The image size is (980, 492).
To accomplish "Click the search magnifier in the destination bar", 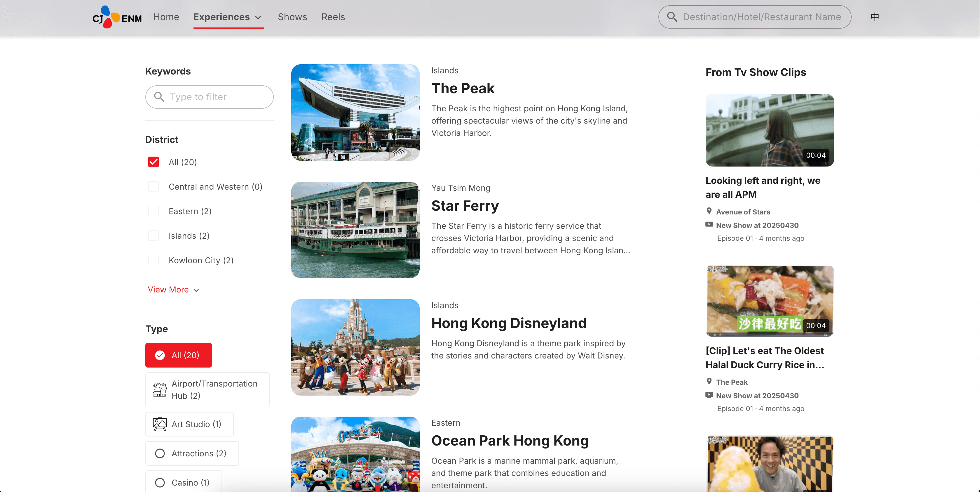I will (x=672, y=17).
